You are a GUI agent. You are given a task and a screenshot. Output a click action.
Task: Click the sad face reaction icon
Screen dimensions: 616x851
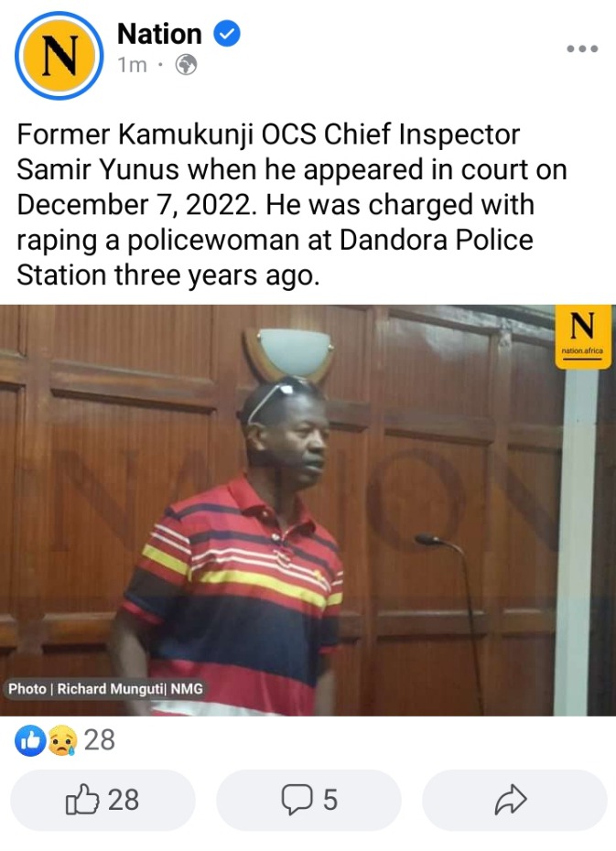(x=62, y=740)
